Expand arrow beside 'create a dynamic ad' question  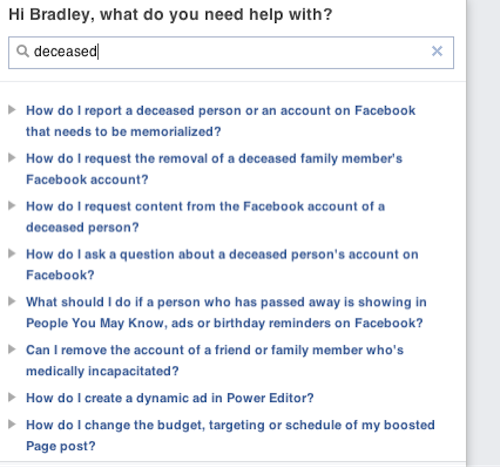[12, 397]
